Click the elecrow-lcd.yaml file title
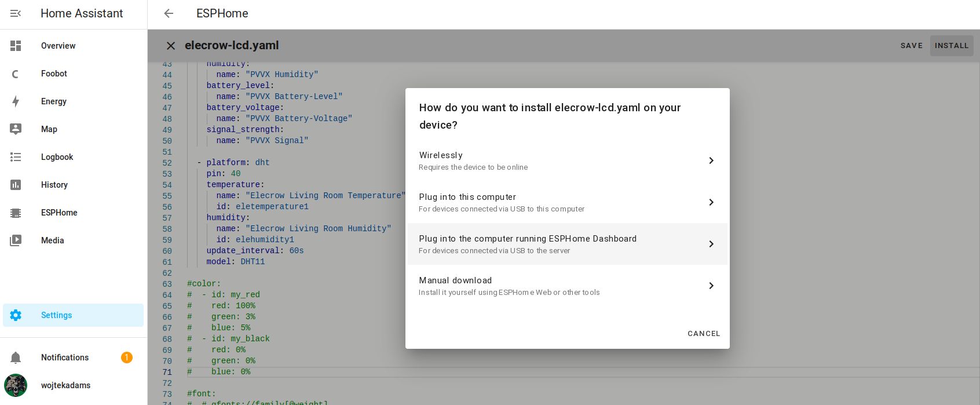Screen dimensions: 980x405 [232, 45]
